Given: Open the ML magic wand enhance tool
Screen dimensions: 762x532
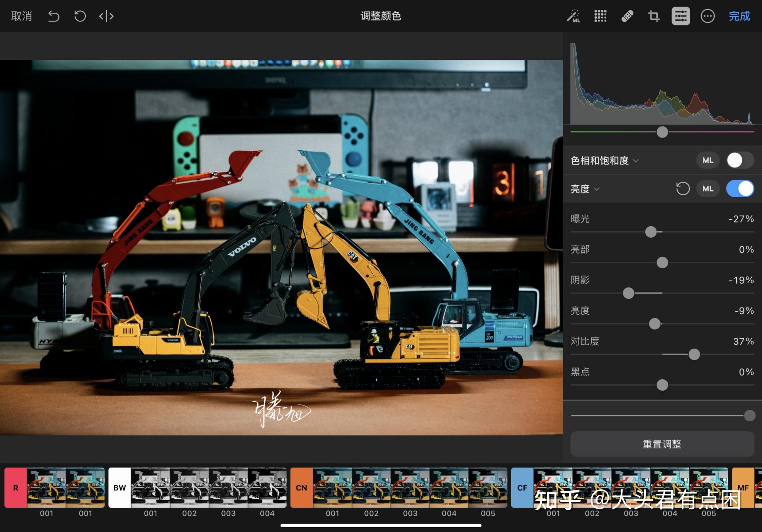Looking at the screenshot, I should click(x=573, y=16).
